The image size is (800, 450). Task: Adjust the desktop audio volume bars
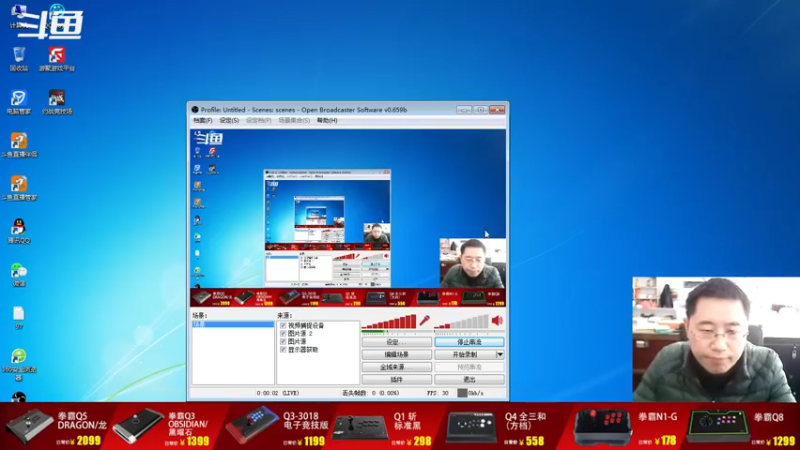tap(462, 321)
